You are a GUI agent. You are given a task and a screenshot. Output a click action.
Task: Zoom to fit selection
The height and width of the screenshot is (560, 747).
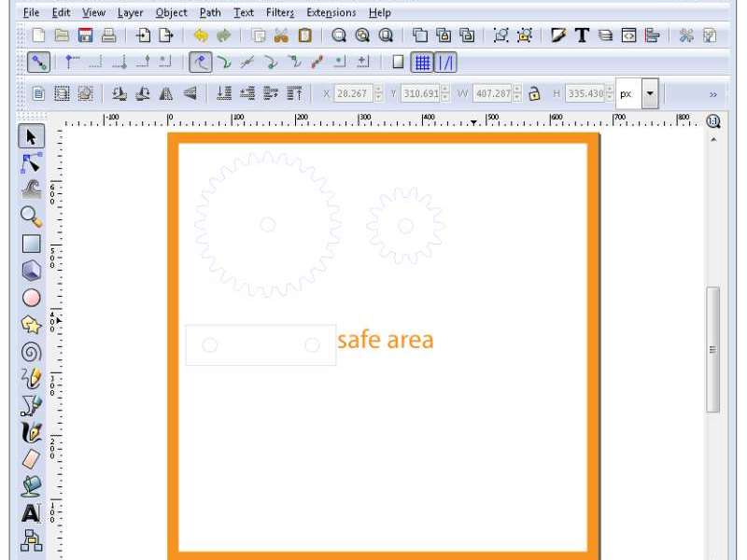[x=339, y=35]
